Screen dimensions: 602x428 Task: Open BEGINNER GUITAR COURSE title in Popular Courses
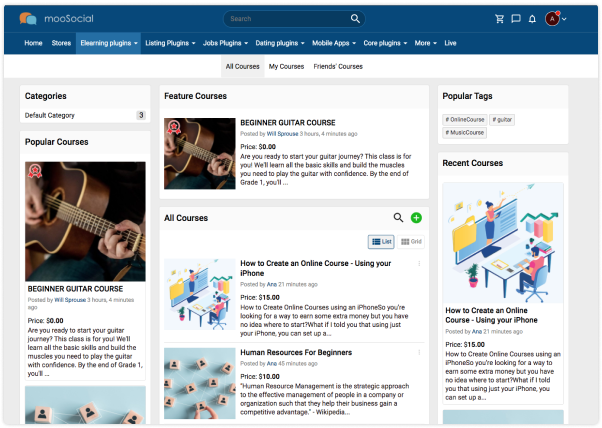coord(75,289)
